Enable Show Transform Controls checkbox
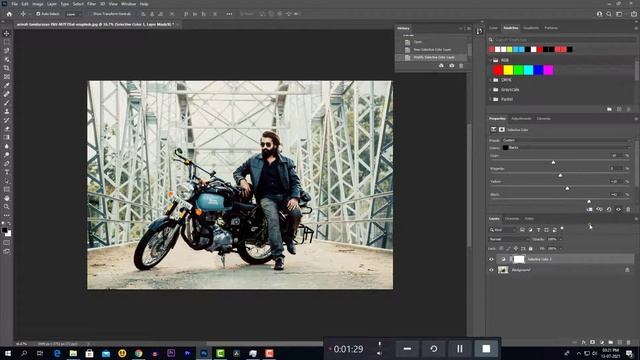Screen dimensions: 640x360 (x=91, y=14)
